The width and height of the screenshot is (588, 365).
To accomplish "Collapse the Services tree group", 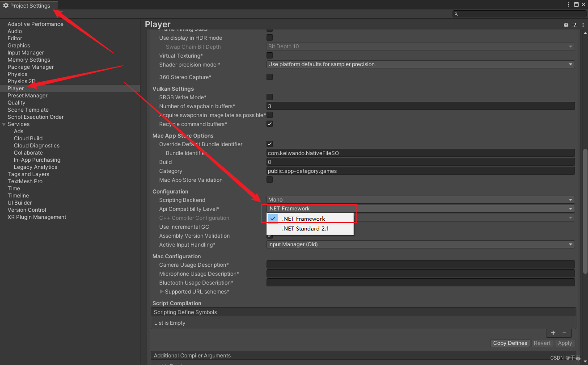I will point(4,124).
